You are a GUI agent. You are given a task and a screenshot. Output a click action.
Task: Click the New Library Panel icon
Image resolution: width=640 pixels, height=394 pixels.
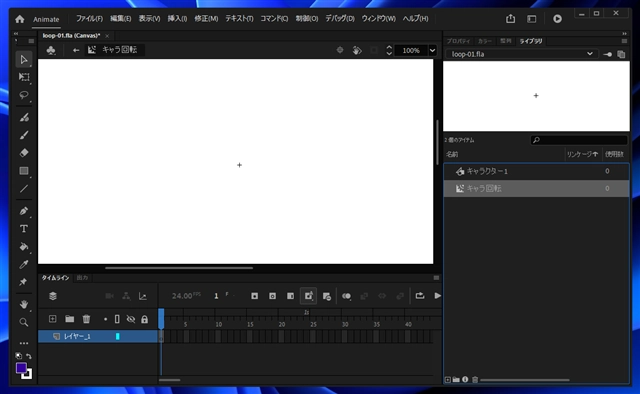pyautogui.click(x=621, y=54)
